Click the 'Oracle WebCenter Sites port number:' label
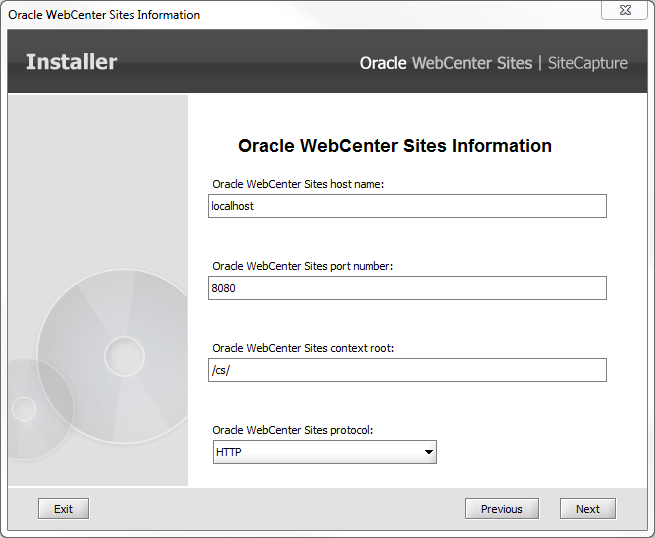Screen dimensions: 655x538 (x=302, y=266)
